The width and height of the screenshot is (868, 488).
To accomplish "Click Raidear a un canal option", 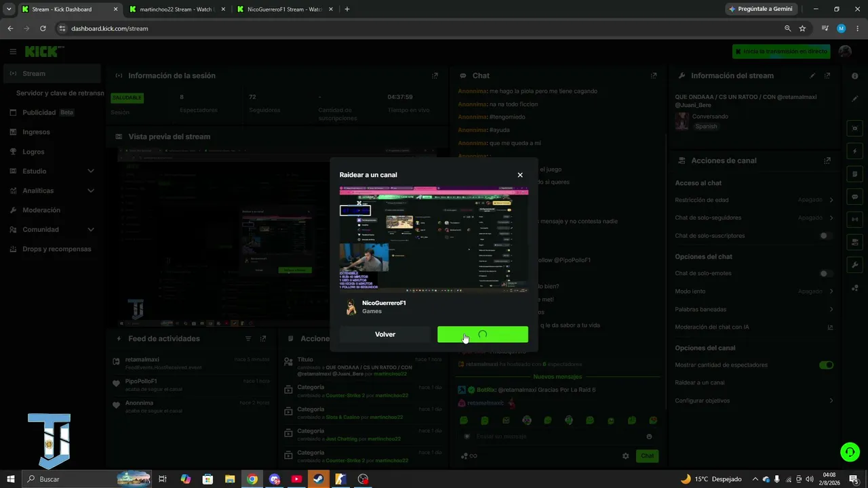I will pyautogui.click(x=700, y=383).
